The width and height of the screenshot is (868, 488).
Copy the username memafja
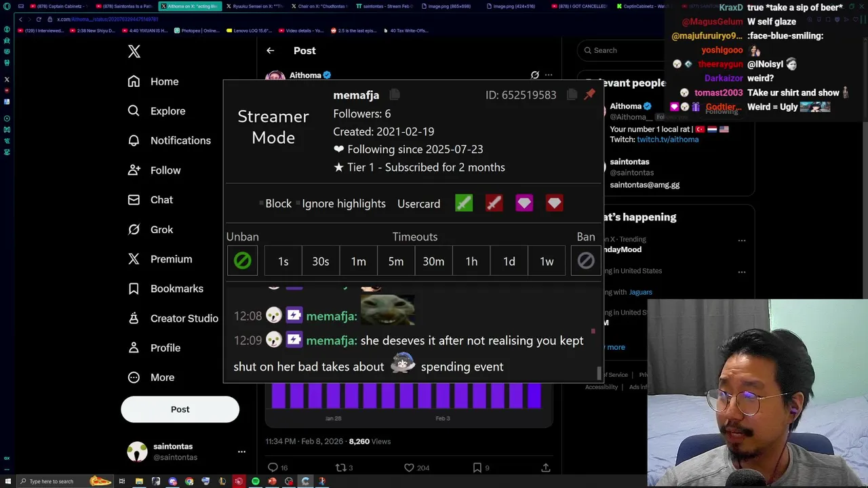click(394, 95)
